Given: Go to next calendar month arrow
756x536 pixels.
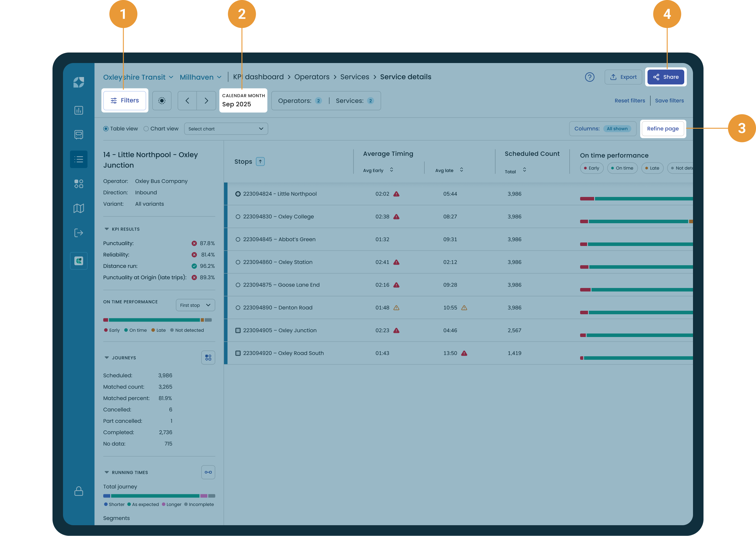Looking at the screenshot, I should 206,101.
